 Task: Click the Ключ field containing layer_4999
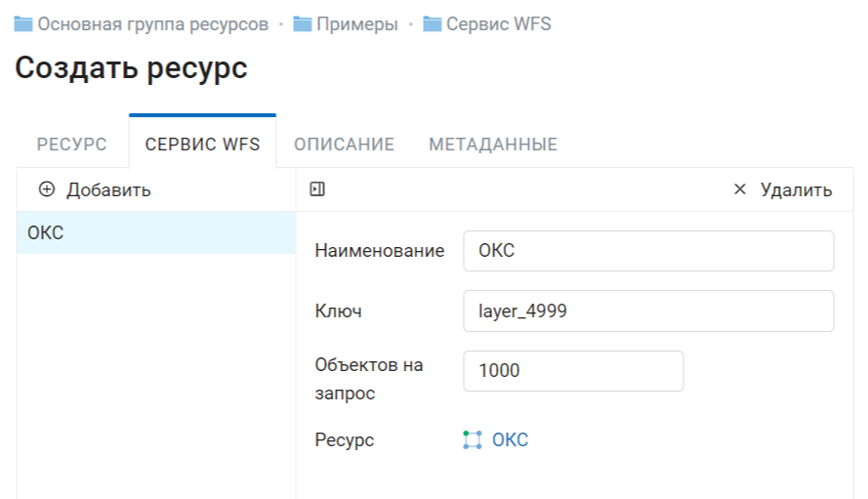tap(648, 311)
